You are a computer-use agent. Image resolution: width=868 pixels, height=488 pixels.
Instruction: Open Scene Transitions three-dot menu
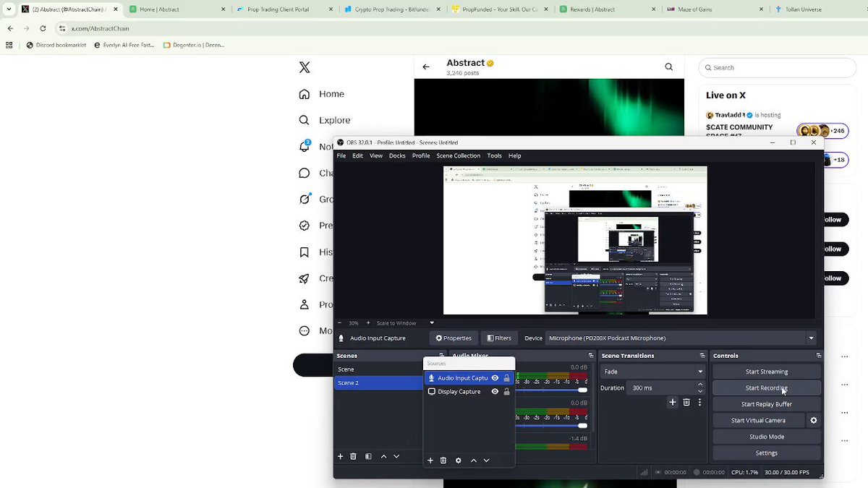click(699, 402)
